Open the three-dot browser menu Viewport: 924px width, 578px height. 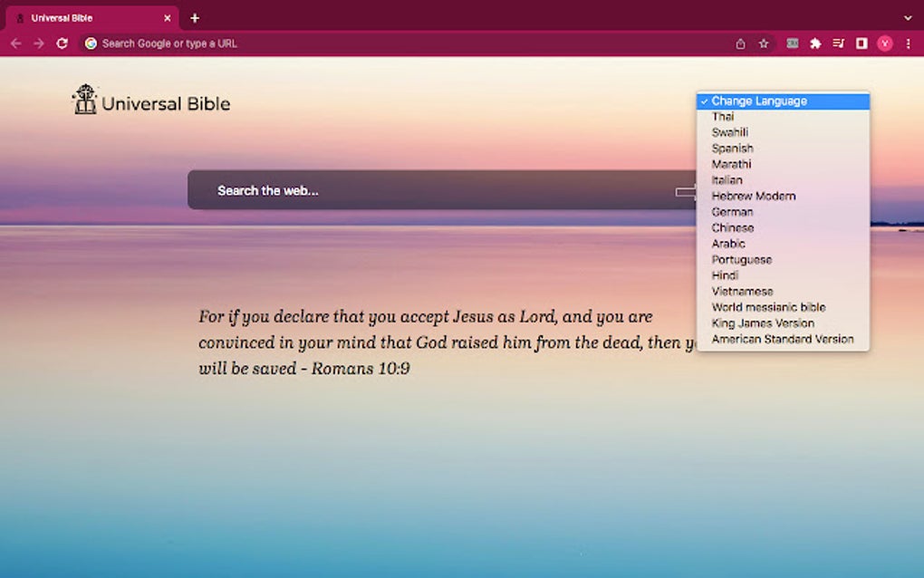tap(908, 43)
